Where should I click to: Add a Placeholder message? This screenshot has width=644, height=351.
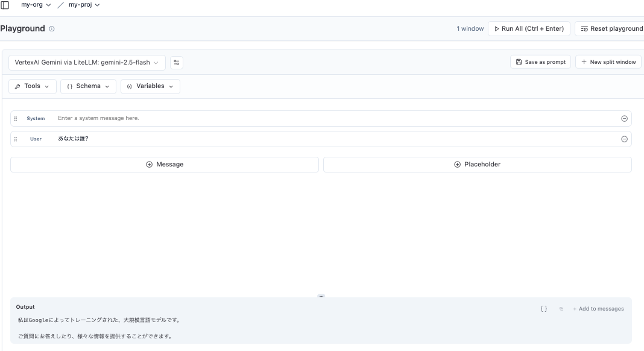[x=477, y=165]
